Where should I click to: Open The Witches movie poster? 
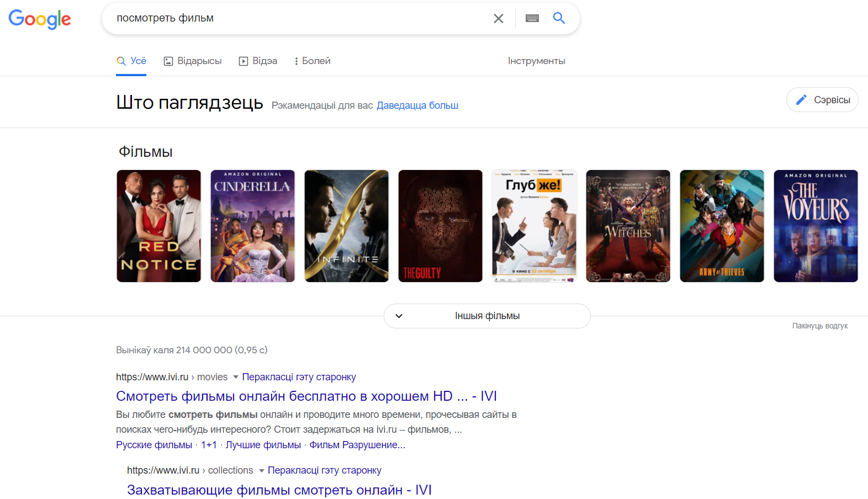click(628, 226)
